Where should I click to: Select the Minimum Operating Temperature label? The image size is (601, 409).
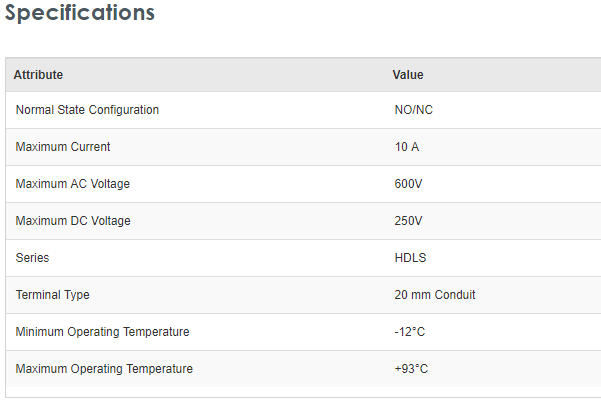[102, 332]
